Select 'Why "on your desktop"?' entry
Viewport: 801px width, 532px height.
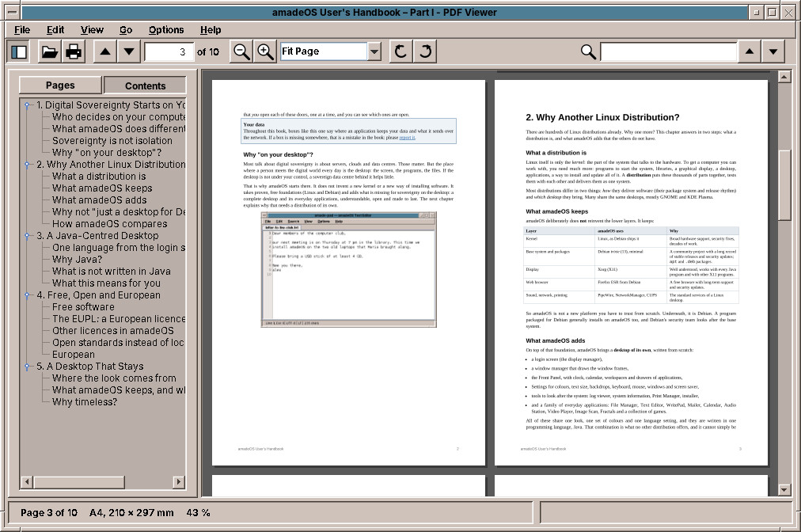point(107,152)
